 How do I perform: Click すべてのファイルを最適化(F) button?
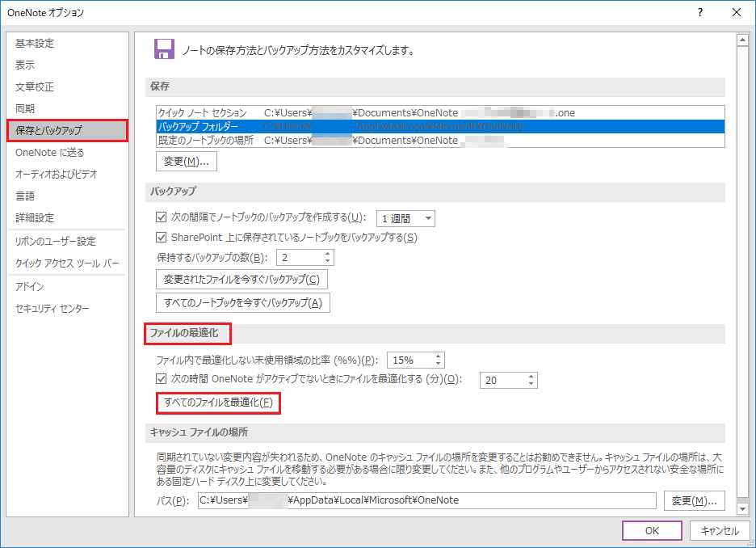[x=218, y=403]
